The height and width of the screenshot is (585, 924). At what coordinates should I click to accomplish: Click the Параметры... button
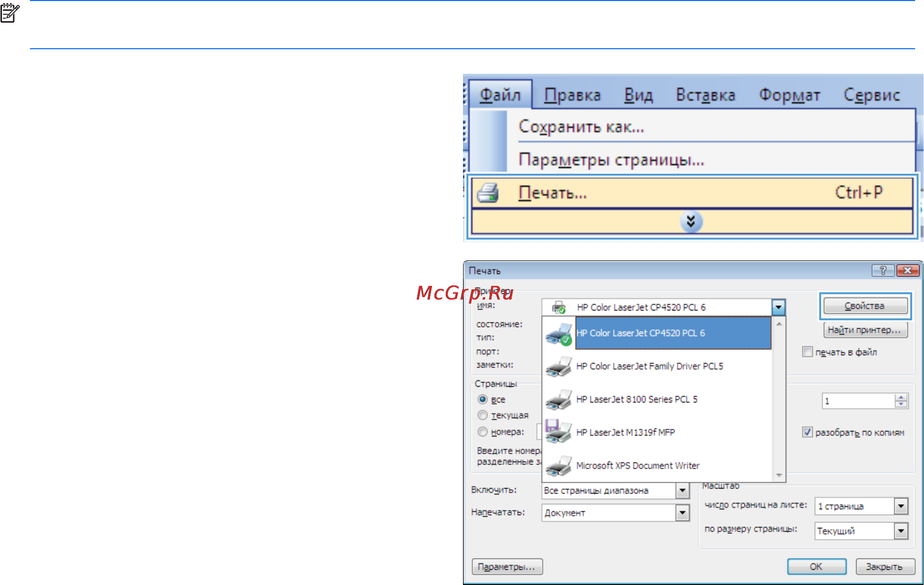click(x=507, y=567)
